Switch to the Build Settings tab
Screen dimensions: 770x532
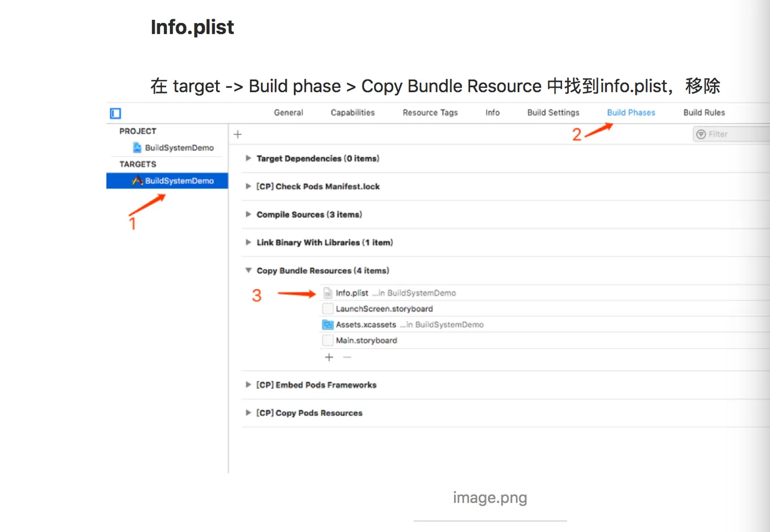click(553, 112)
